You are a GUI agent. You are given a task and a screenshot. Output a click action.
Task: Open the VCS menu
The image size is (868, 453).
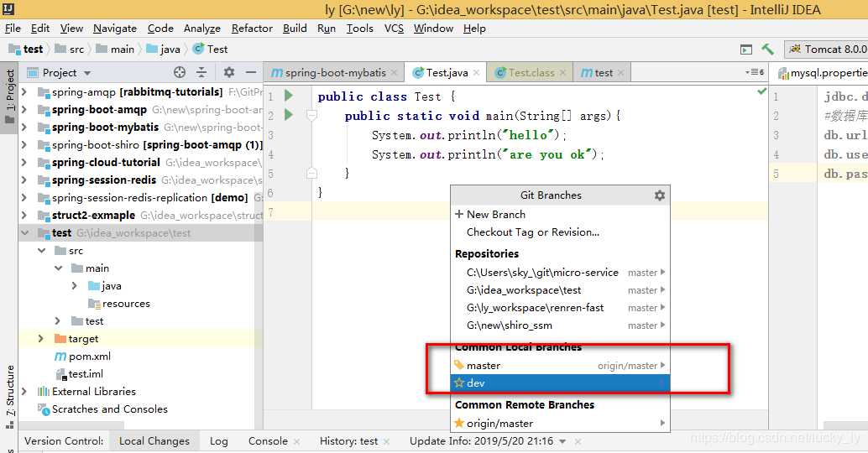(394, 29)
